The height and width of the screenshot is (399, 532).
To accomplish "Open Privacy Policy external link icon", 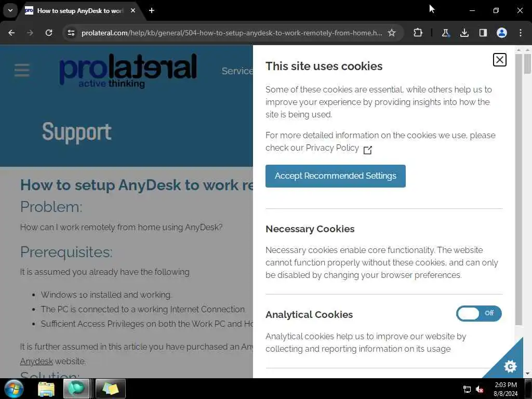I will tap(367, 150).
